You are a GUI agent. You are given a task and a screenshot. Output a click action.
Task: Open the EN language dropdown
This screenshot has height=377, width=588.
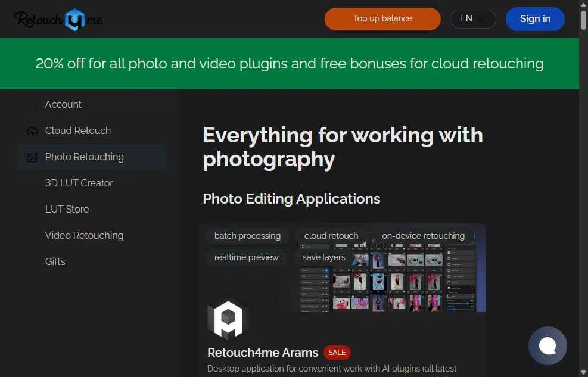point(473,18)
